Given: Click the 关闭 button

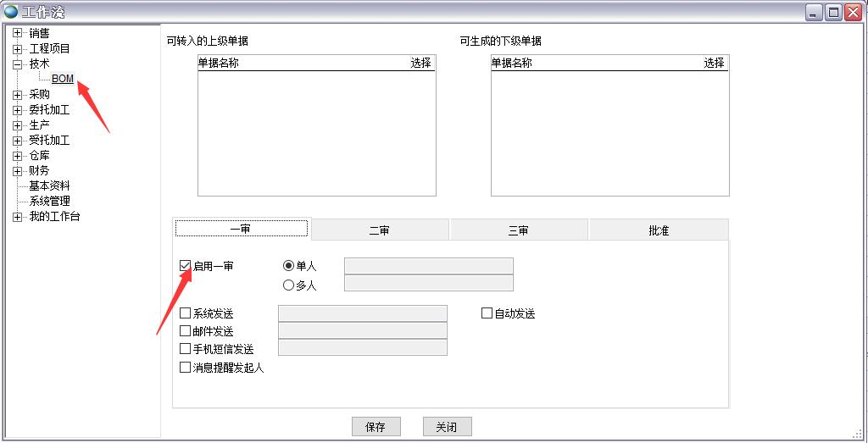Looking at the screenshot, I should click(x=447, y=427).
